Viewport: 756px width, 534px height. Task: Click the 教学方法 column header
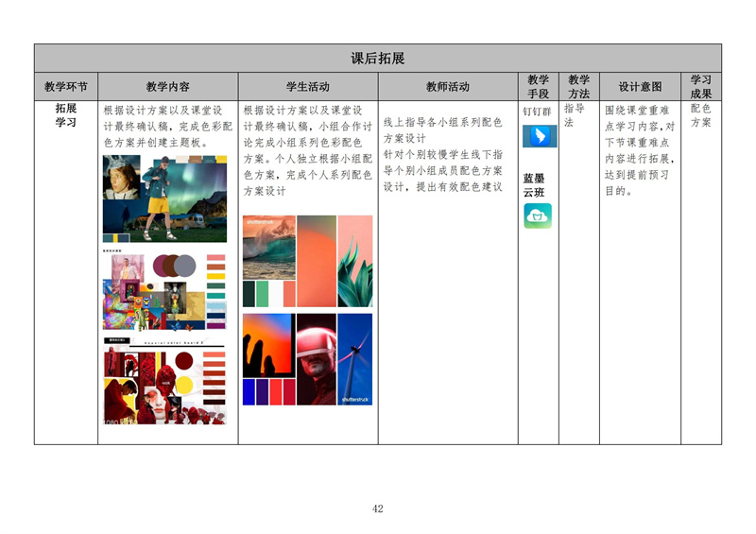(x=578, y=87)
